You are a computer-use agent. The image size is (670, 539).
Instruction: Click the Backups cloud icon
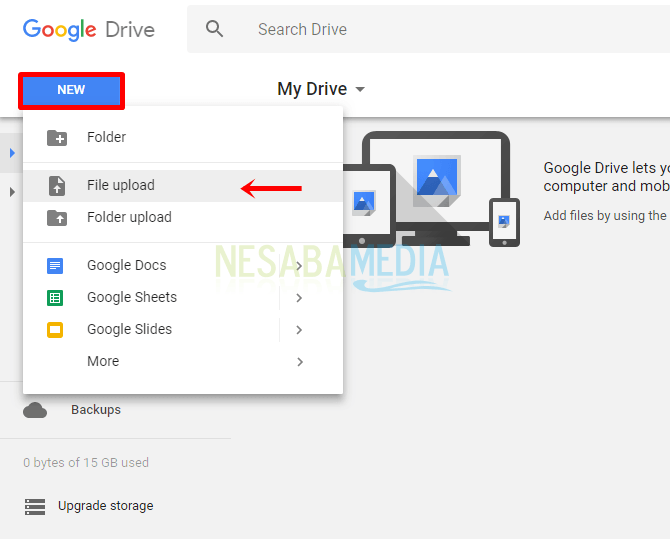click(35, 410)
